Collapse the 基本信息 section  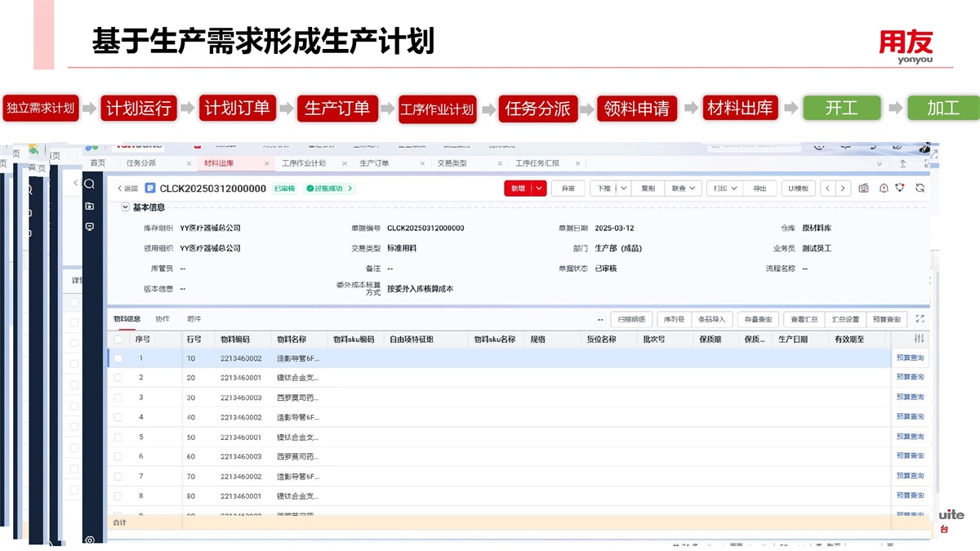point(126,207)
